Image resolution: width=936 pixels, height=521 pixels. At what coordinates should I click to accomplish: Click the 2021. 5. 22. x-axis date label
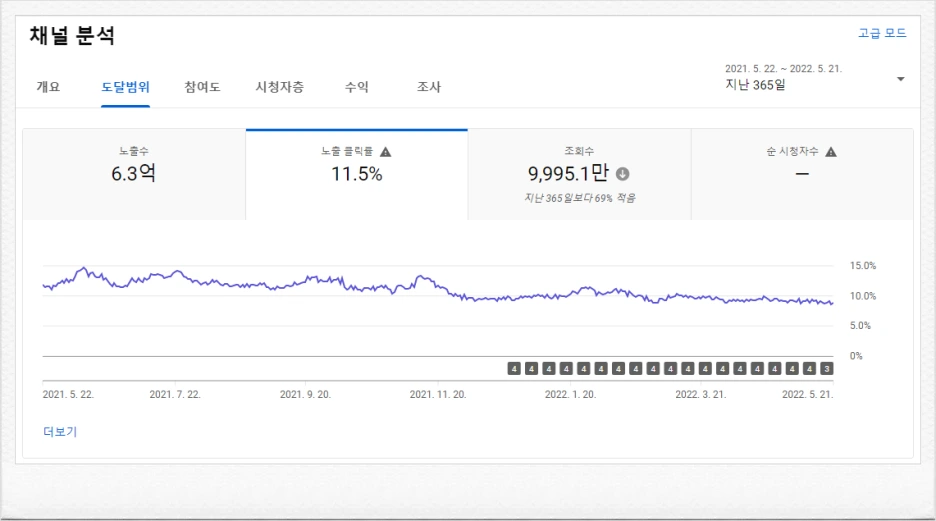click(68, 394)
